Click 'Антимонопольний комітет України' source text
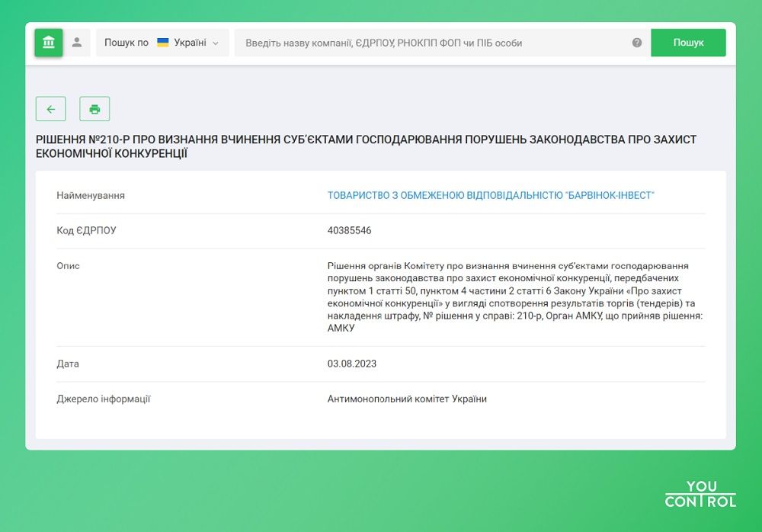This screenshot has height=532, width=762. pyautogui.click(x=408, y=399)
